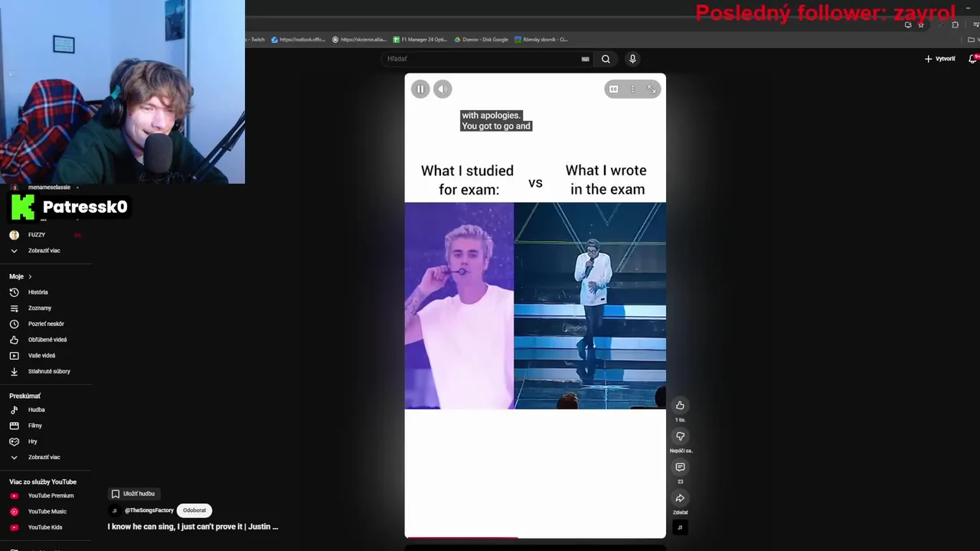Open YouTube notifications bell
Viewport: 980px width, 551px height.
point(972,59)
